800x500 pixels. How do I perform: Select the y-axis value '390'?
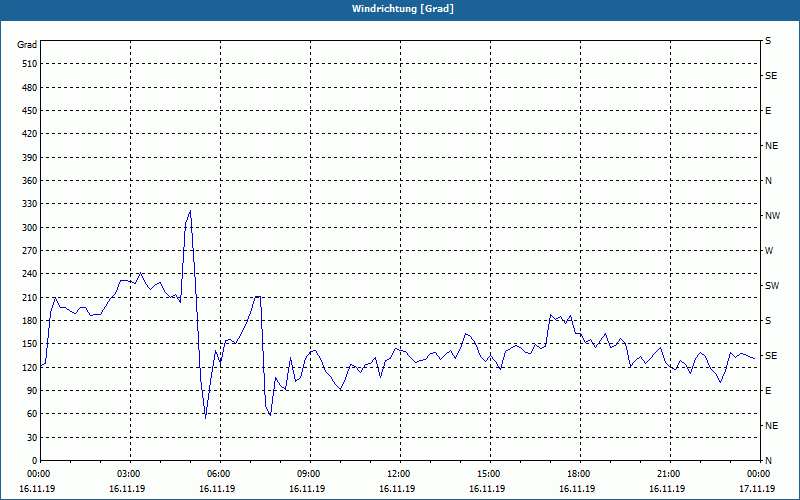click(30, 158)
